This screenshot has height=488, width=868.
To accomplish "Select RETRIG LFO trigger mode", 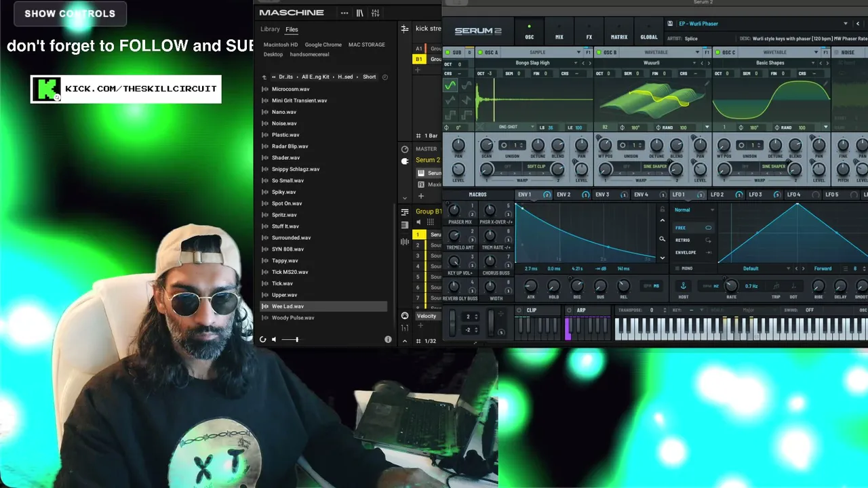I will click(692, 240).
